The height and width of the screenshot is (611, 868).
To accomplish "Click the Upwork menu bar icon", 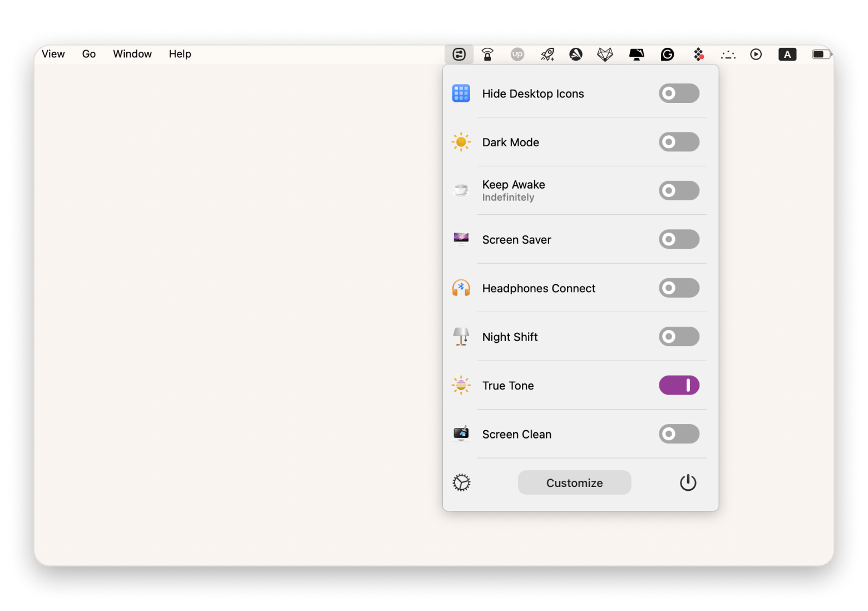I will tap(517, 54).
